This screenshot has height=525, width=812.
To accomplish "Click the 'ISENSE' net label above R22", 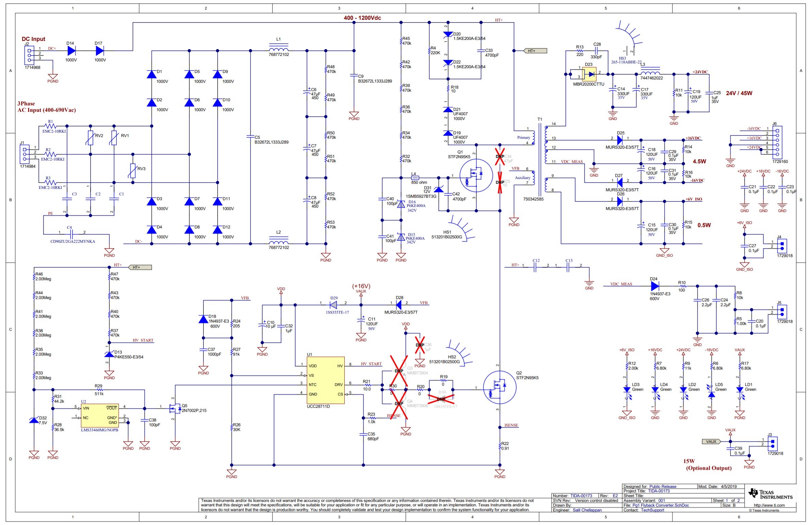I will (x=511, y=425).
